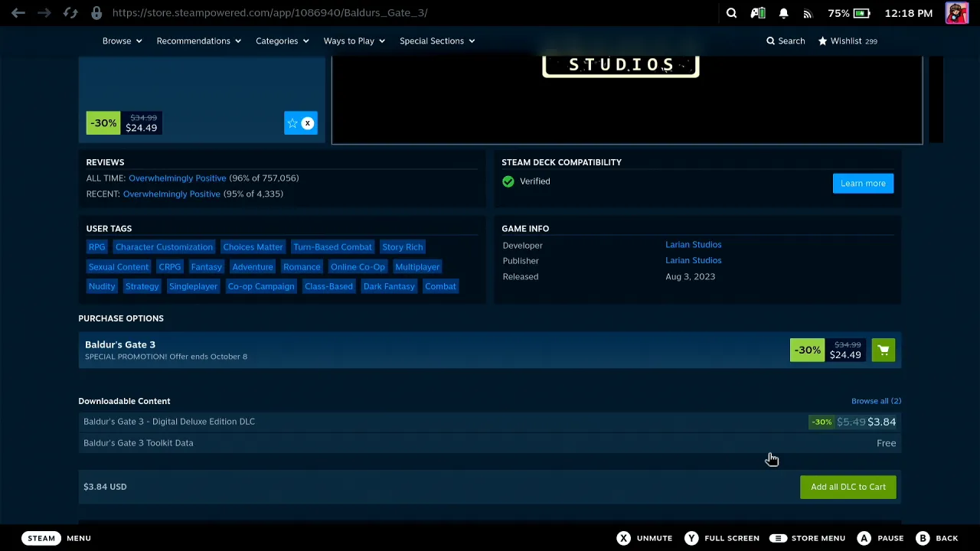Click the A Pause control
The height and width of the screenshot is (551, 980).
[880, 538]
